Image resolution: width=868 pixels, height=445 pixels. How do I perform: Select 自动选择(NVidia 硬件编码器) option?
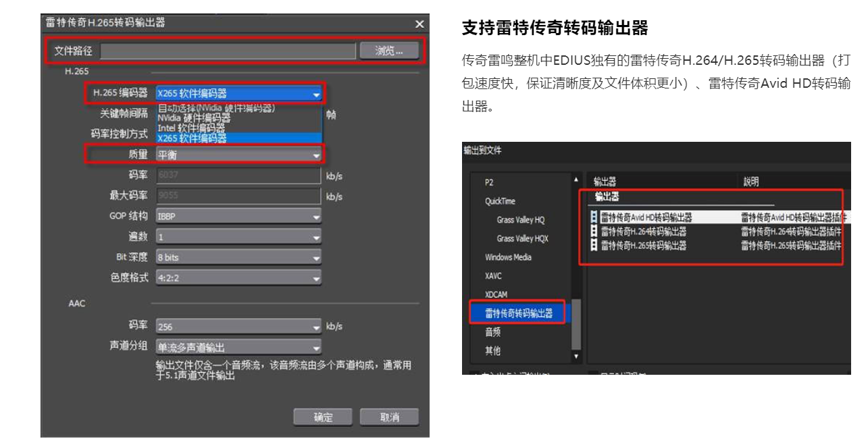pos(216,108)
